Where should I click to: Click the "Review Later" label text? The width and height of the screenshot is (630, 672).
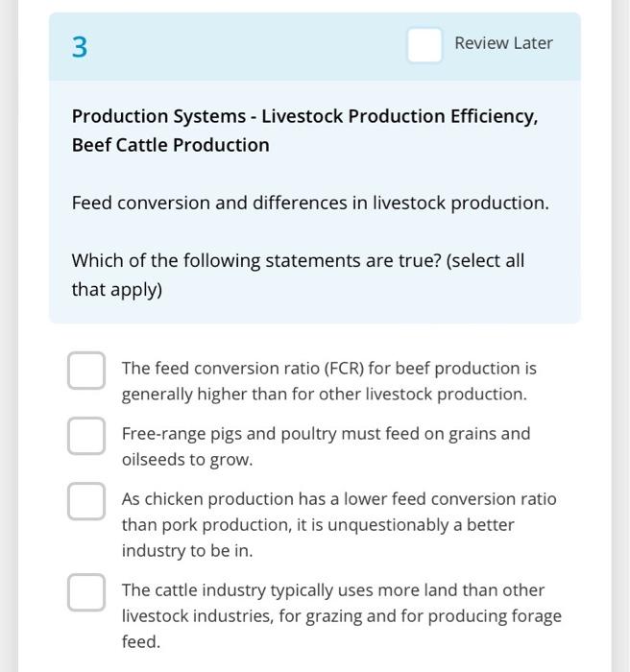point(503,43)
